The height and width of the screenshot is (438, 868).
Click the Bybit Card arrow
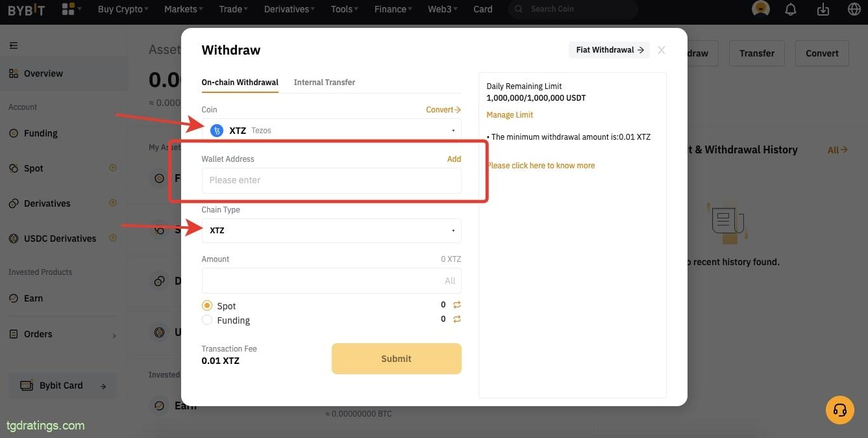coord(103,386)
